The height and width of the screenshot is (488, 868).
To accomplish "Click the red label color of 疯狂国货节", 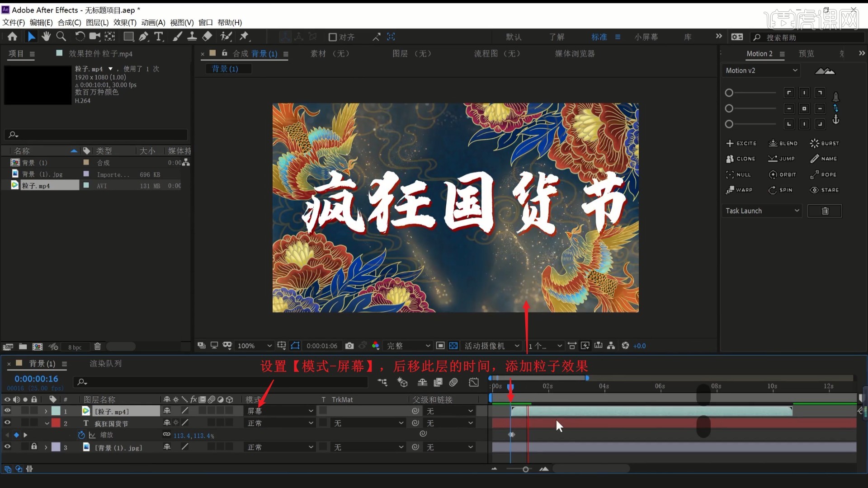I will (56, 423).
